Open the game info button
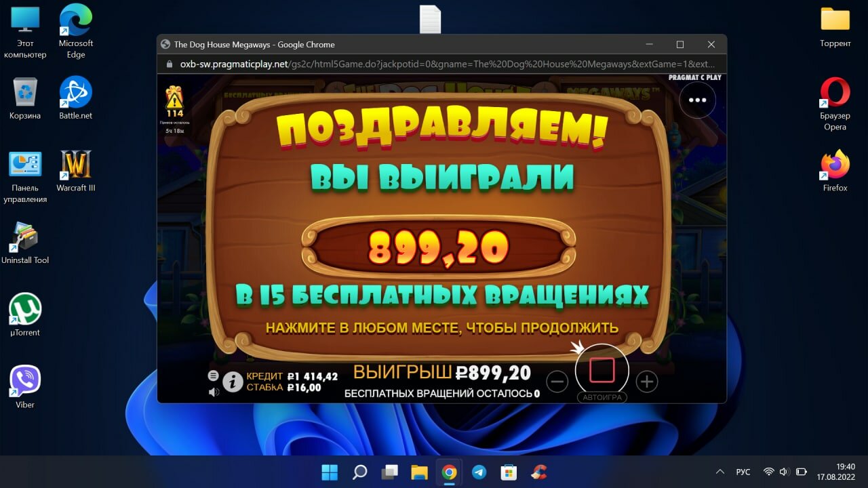868x488 pixels. pyautogui.click(x=233, y=382)
